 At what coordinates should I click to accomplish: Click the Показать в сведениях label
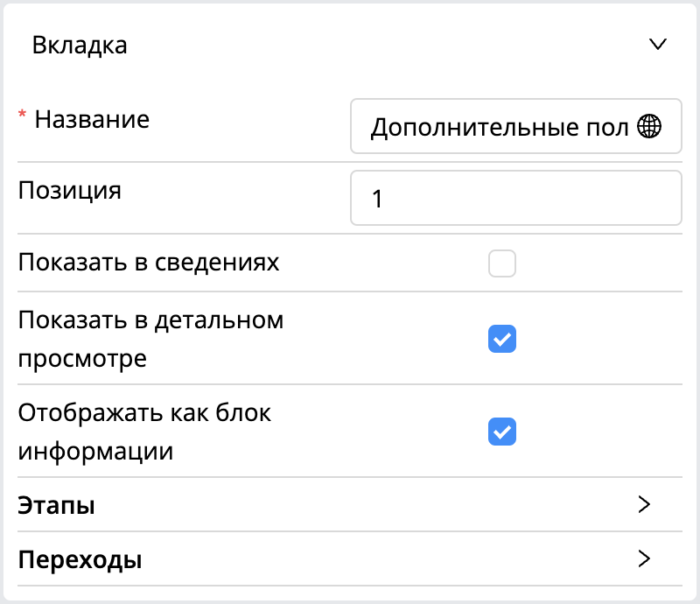[149, 263]
